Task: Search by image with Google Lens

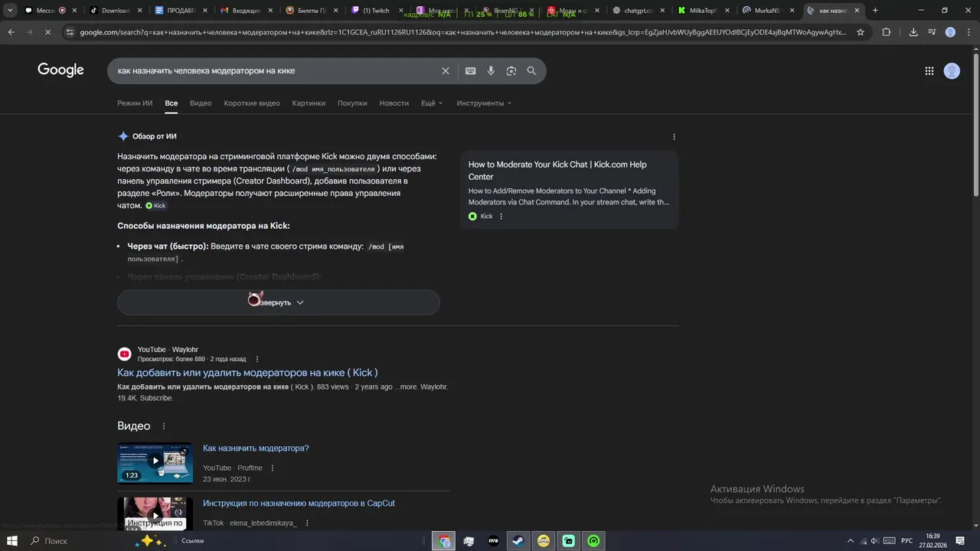Action: click(x=511, y=70)
